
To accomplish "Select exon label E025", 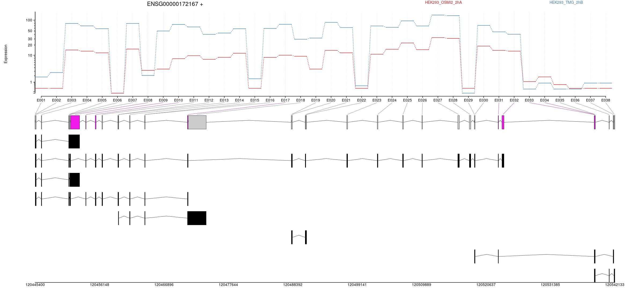I will pos(407,100).
